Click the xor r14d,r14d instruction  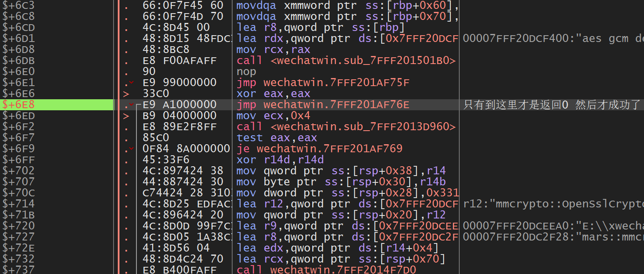(280, 160)
